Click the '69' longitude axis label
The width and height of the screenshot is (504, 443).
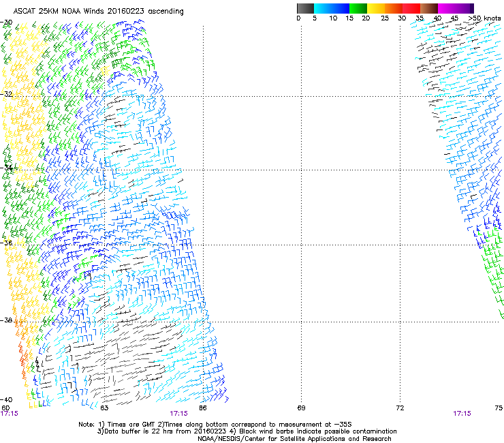coord(301,408)
